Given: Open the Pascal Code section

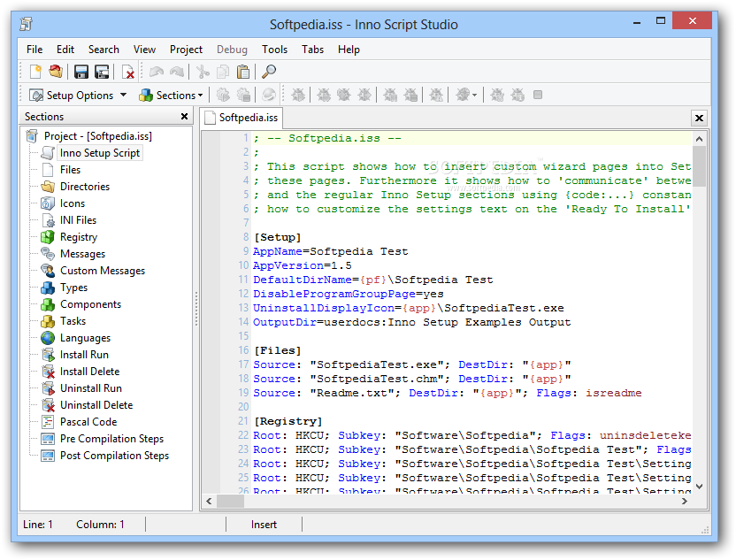Looking at the screenshot, I should [88, 422].
